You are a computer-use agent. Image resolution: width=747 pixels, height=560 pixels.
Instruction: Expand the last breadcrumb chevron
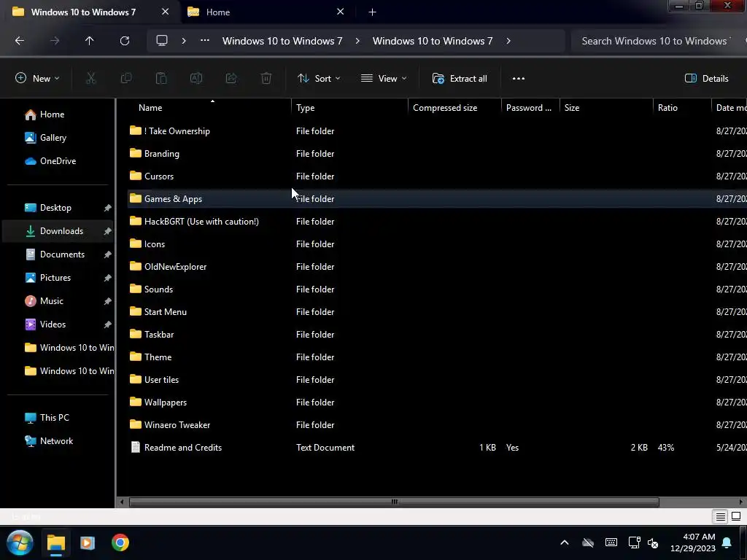click(508, 41)
